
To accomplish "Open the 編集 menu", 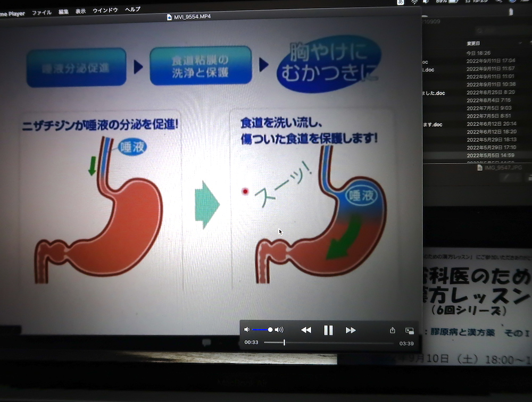I will click(63, 11).
